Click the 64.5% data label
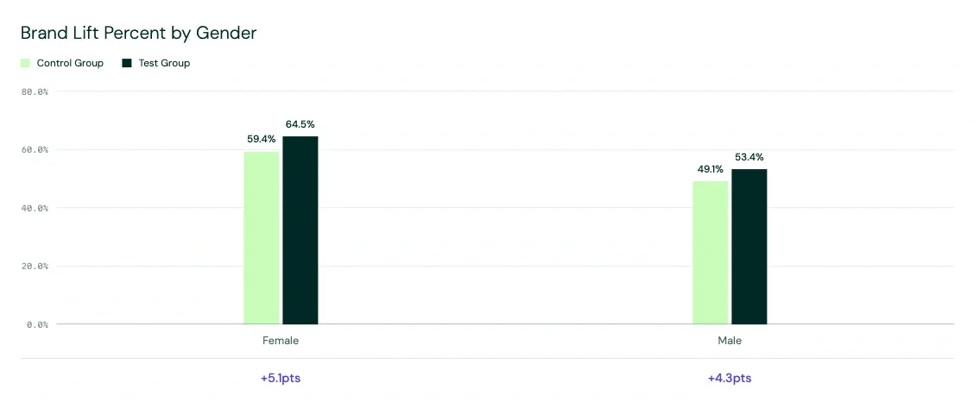 pos(300,124)
